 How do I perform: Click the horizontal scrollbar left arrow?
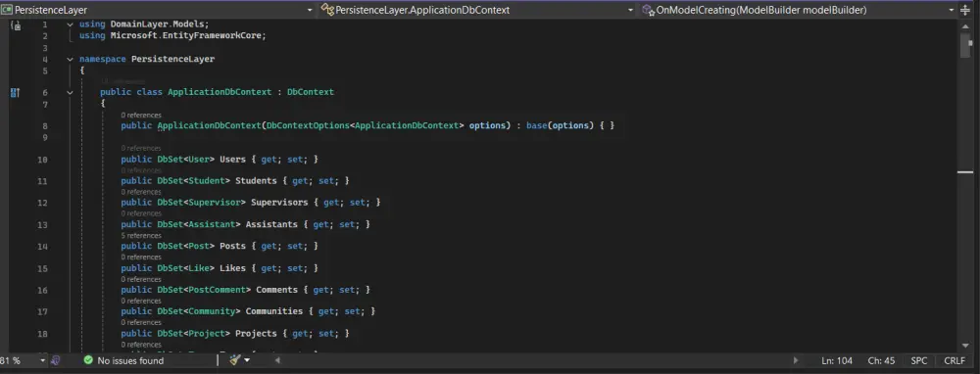tap(277, 360)
